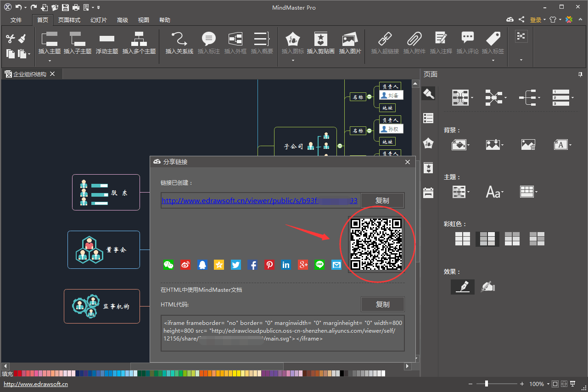Click the cut scissors icon

[x=11, y=39]
